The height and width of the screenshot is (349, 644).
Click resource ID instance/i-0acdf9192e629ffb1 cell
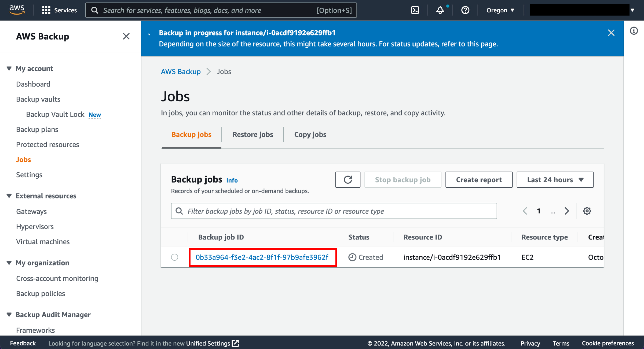pyautogui.click(x=452, y=257)
